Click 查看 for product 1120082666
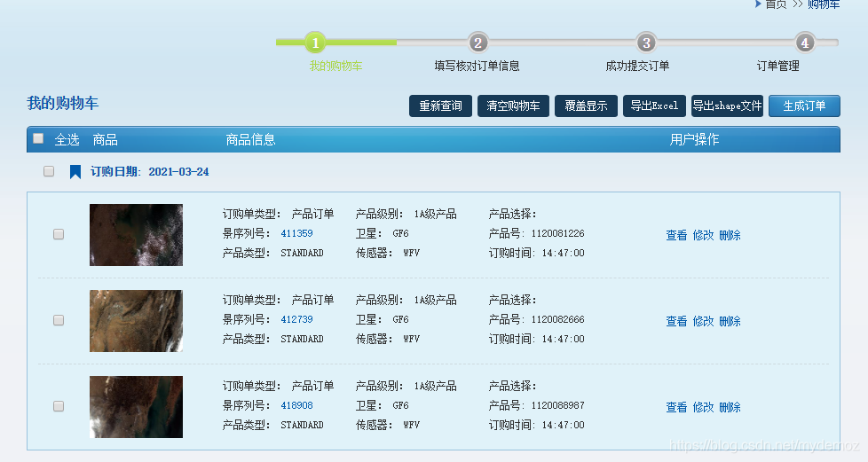Viewport: 868px width, 462px height. click(676, 321)
